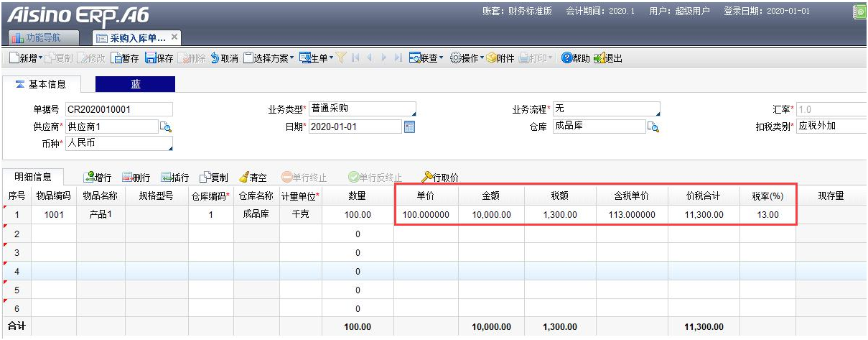
Task: Click the detail grid 复制 button
Action: (214, 177)
